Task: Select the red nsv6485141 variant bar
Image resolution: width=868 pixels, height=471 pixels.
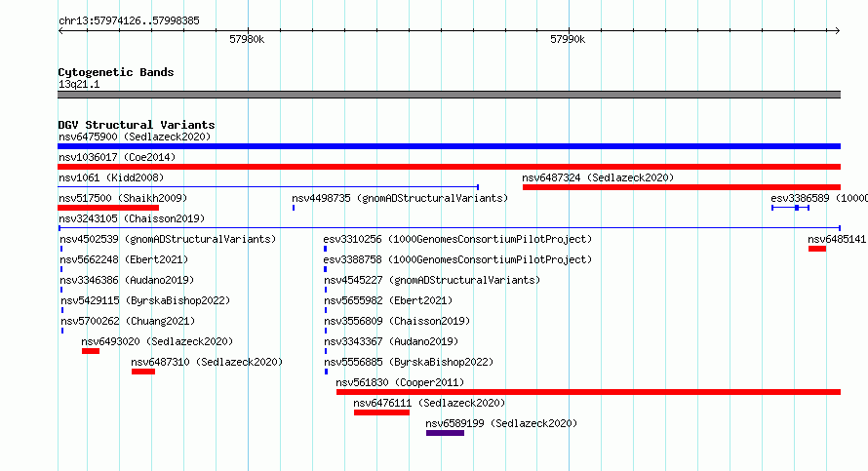Action: pyautogui.click(x=817, y=249)
